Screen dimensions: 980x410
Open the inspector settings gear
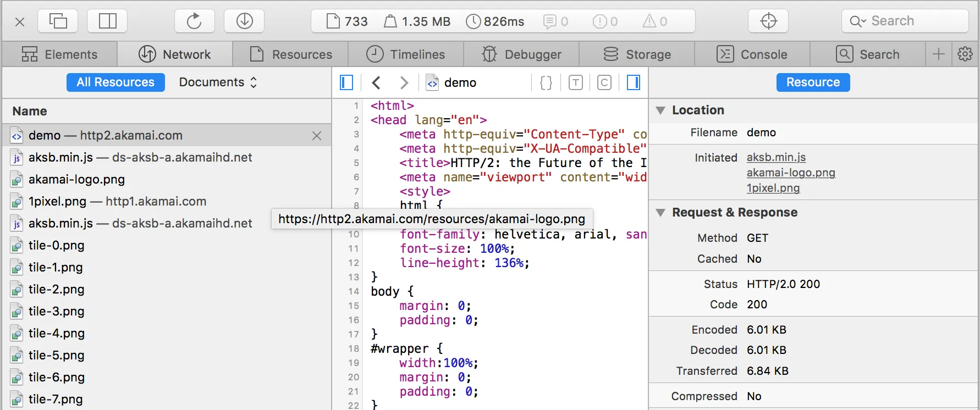(965, 54)
